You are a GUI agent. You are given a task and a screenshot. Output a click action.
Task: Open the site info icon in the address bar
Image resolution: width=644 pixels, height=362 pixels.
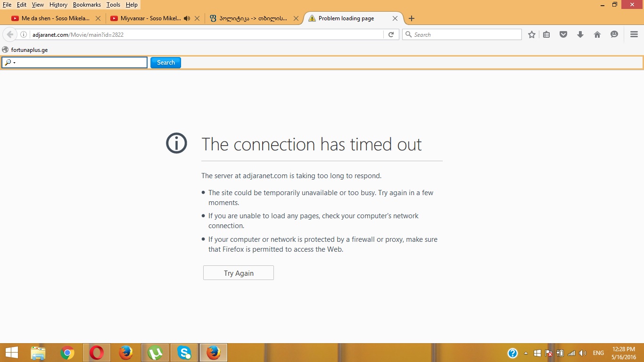click(24, 34)
